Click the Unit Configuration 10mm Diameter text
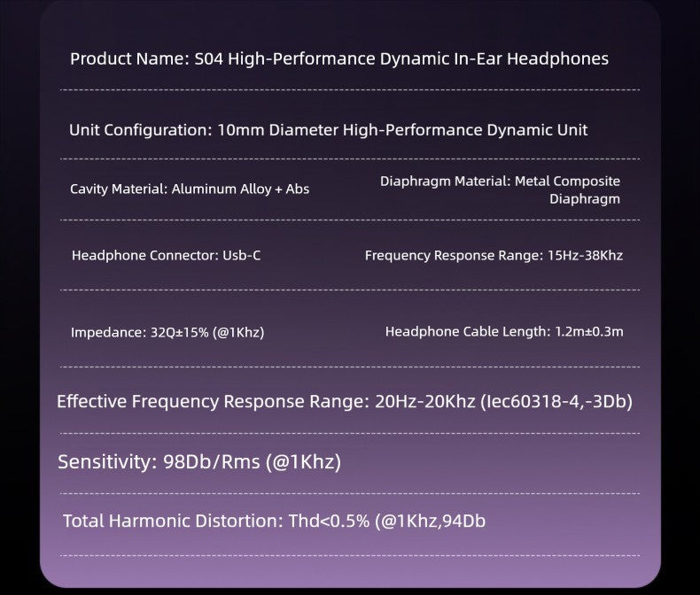 pyautogui.click(x=328, y=130)
